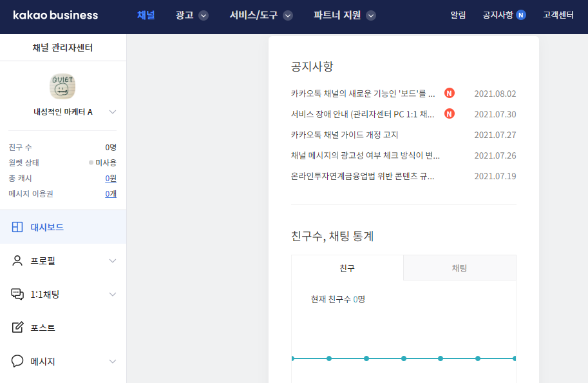The width and height of the screenshot is (588, 383).
Task: Click the 미사용 wallet status indicator
Action: pos(107,163)
